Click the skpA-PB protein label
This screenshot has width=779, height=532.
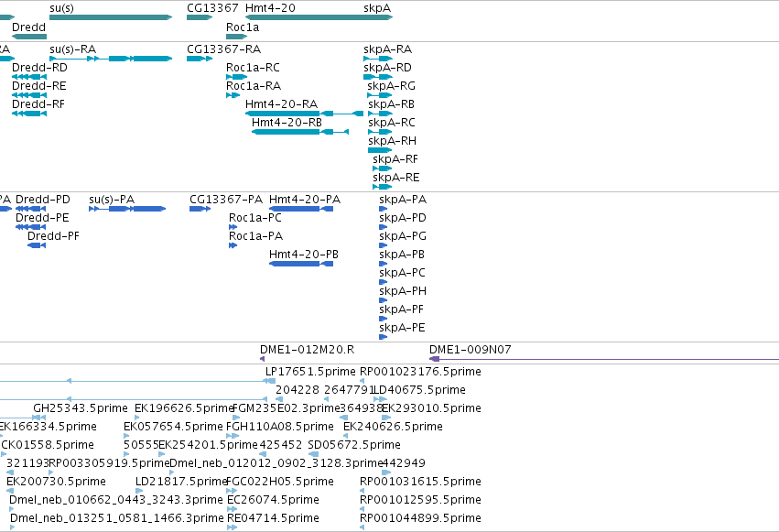[402, 255]
